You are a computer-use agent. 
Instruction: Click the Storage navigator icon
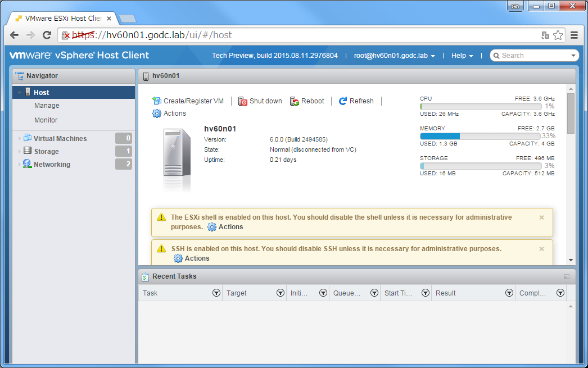pyautogui.click(x=28, y=151)
